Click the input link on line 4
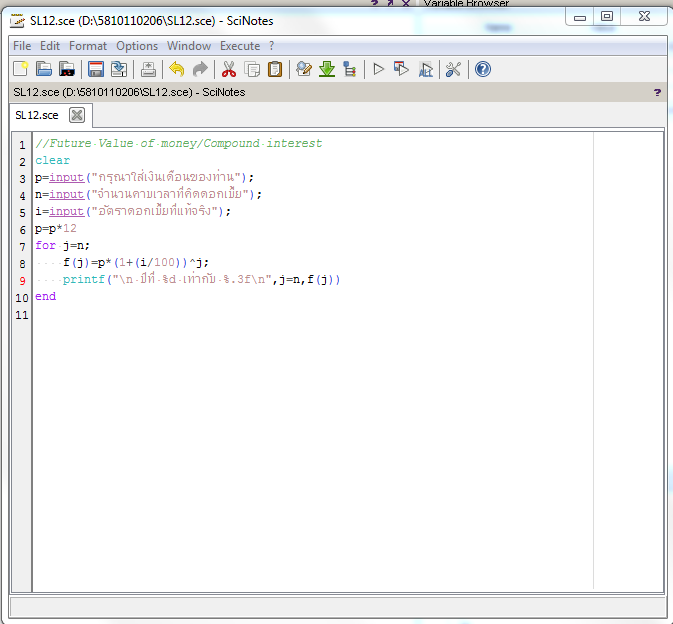Screen dimensions: 673x624 (x=66, y=194)
